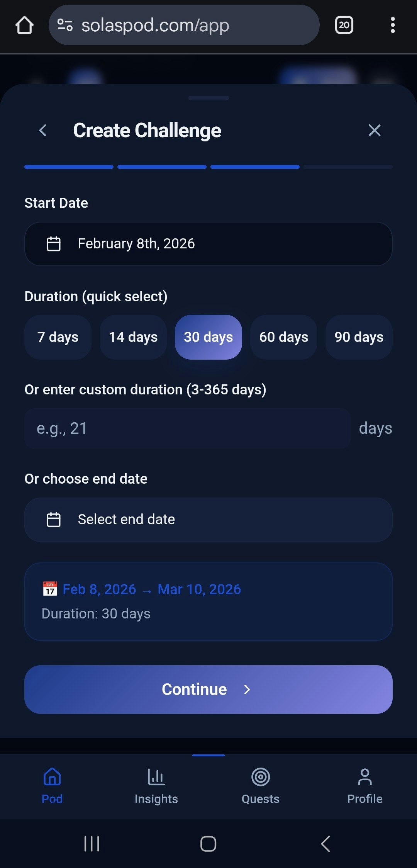Screen dimensions: 417x868
Task: Expand the browser tab switcher
Action: 343,25
